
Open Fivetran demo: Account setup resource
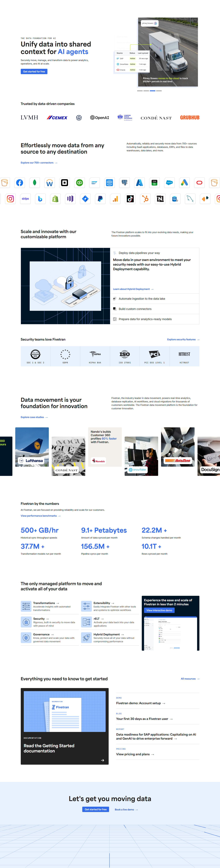coord(141,703)
